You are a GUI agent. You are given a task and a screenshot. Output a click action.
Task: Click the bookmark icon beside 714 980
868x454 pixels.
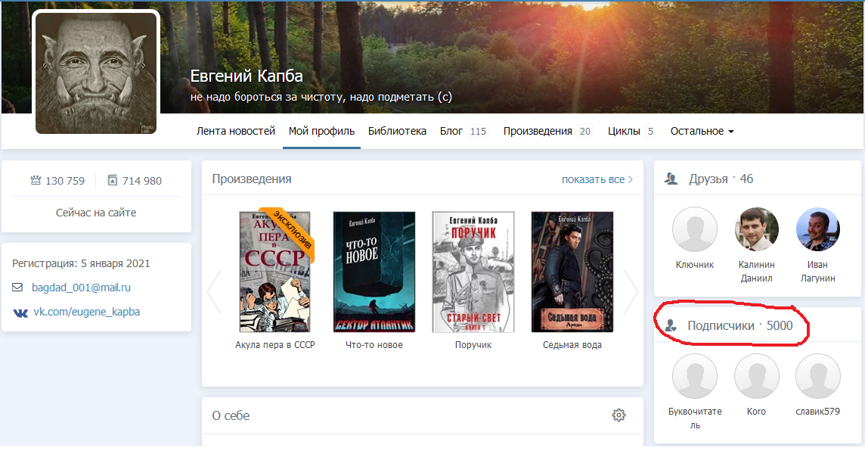113,181
